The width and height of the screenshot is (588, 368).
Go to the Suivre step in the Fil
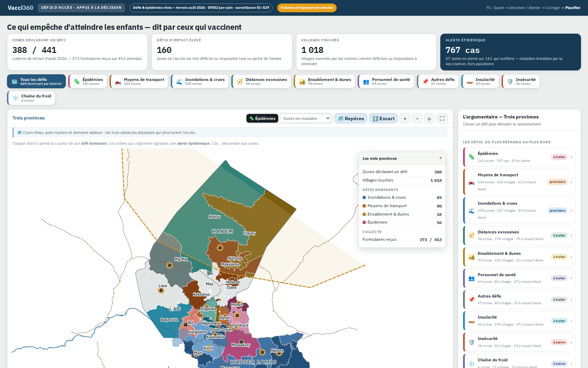499,8
